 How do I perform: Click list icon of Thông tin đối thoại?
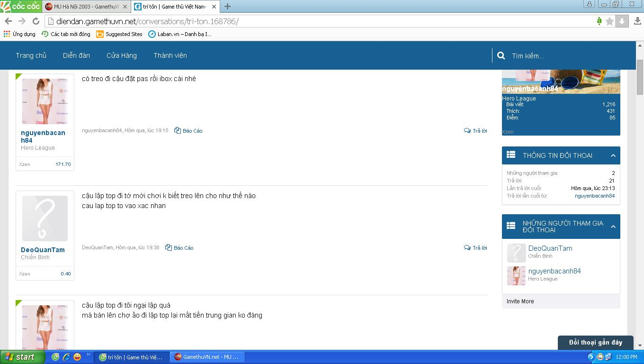(x=511, y=155)
